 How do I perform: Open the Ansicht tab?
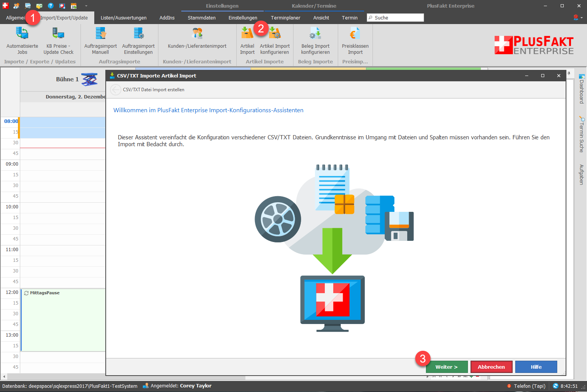click(x=321, y=18)
